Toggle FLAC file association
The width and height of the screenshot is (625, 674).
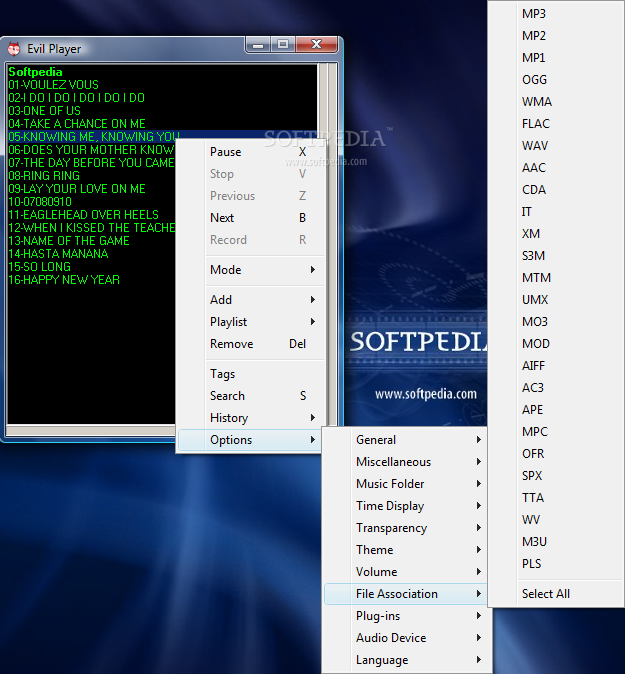pos(556,124)
